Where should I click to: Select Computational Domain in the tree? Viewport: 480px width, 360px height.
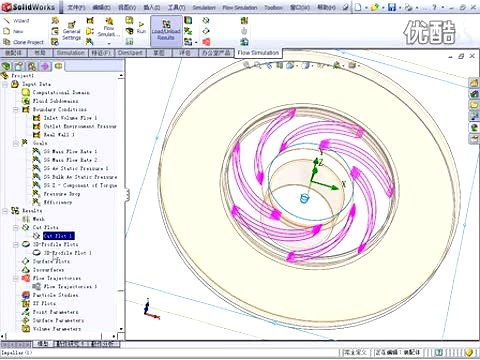[x=61, y=92]
